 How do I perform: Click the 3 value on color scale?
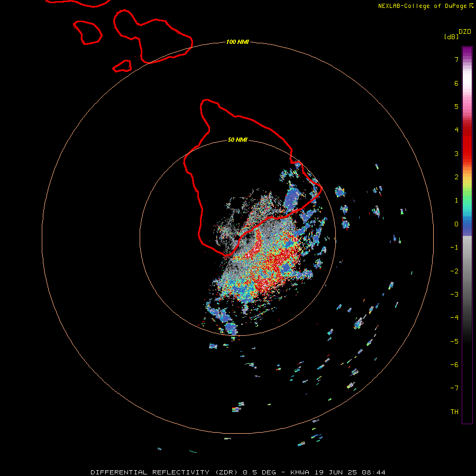pos(456,153)
